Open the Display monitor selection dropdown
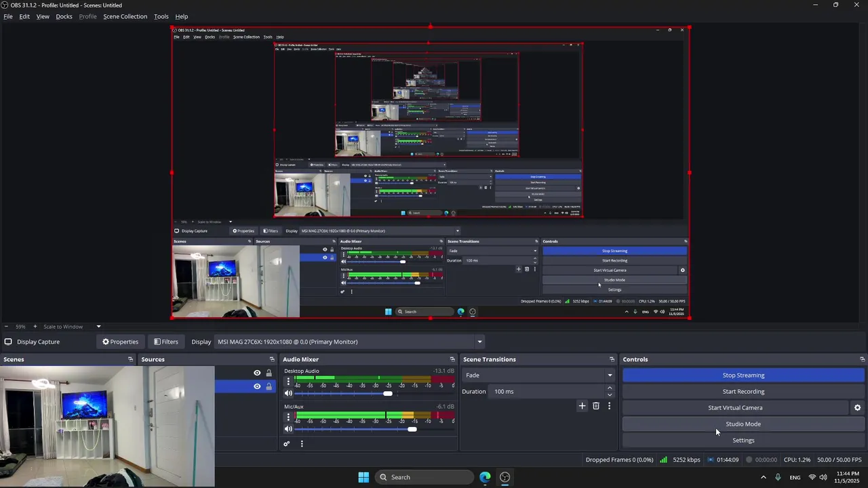Image resolution: width=868 pixels, height=488 pixels. click(x=350, y=342)
